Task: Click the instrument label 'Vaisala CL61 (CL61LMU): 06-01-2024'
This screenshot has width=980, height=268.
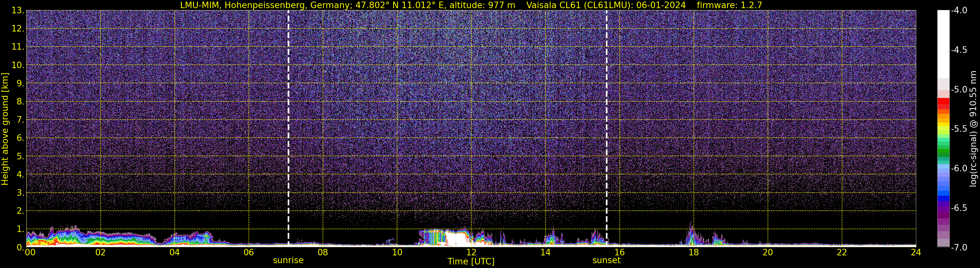Action: (x=606, y=5)
